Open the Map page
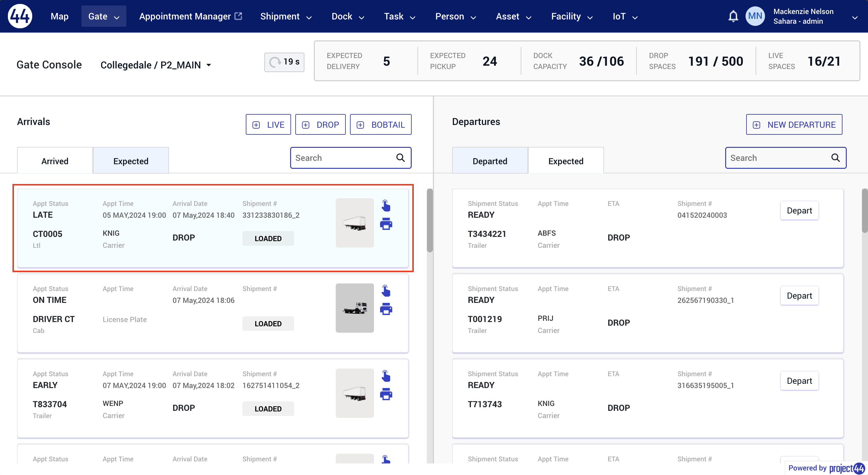The height and width of the screenshot is (475, 868). [59, 16]
